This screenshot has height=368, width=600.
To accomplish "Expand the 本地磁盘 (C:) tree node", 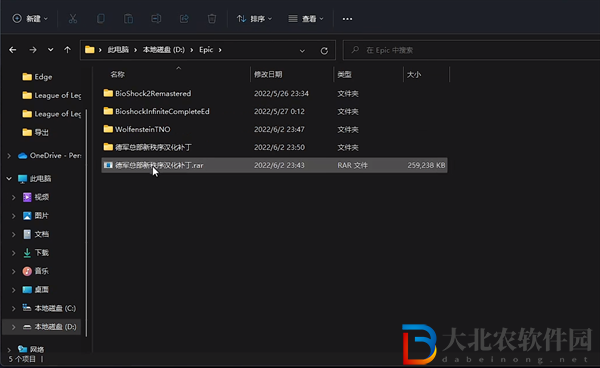I will coord(13,308).
